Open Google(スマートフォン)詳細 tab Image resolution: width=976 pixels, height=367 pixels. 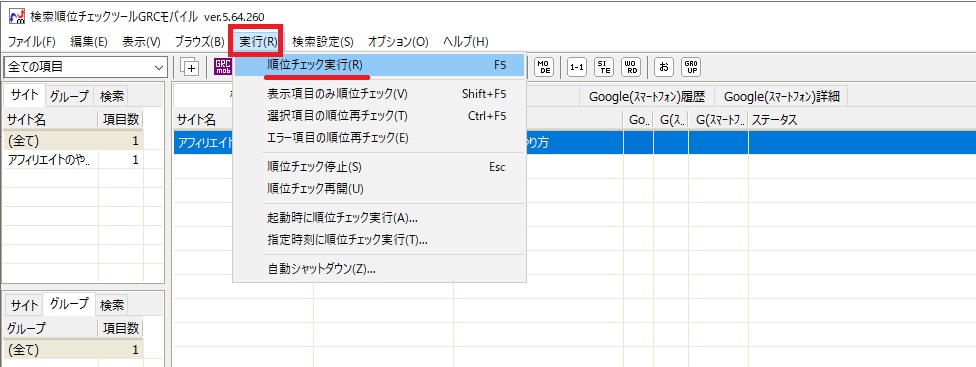[x=781, y=96]
